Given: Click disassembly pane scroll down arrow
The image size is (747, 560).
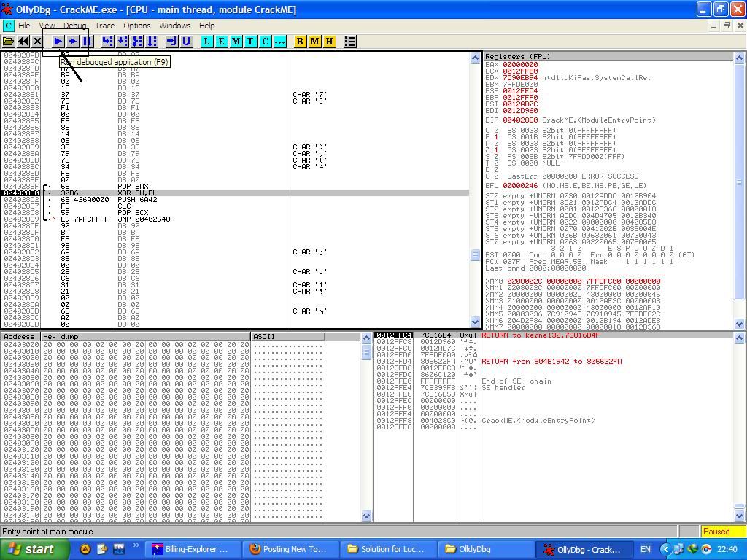Looking at the screenshot, I should 475,322.
